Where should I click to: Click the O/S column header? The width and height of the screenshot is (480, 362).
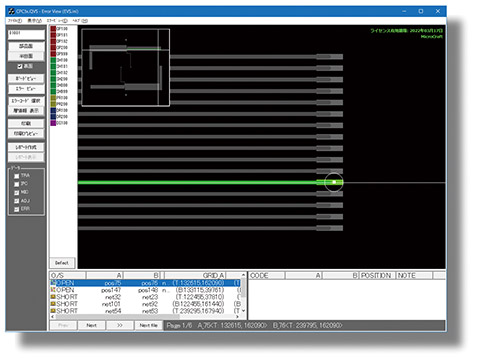[68, 276]
